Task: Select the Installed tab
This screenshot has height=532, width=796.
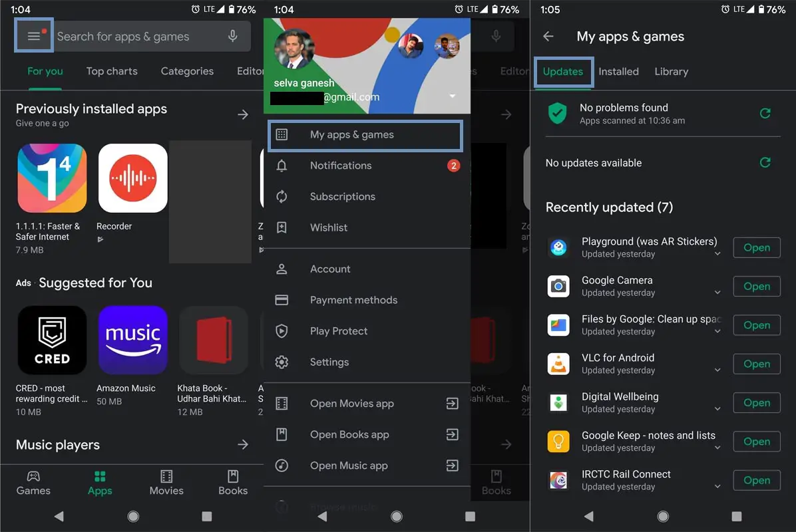Action: 618,72
